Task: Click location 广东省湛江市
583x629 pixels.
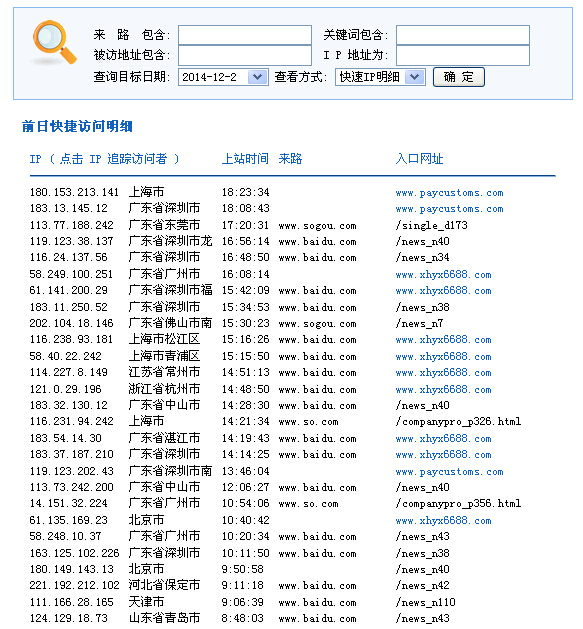Action: (x=164, y=438)
